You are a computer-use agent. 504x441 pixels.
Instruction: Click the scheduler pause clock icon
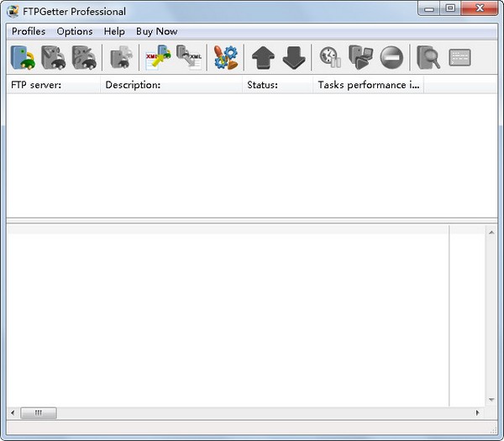pos(329,57)
